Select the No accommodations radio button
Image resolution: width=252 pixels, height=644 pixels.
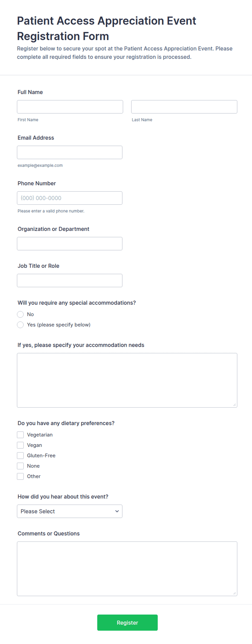click(20, 314)
